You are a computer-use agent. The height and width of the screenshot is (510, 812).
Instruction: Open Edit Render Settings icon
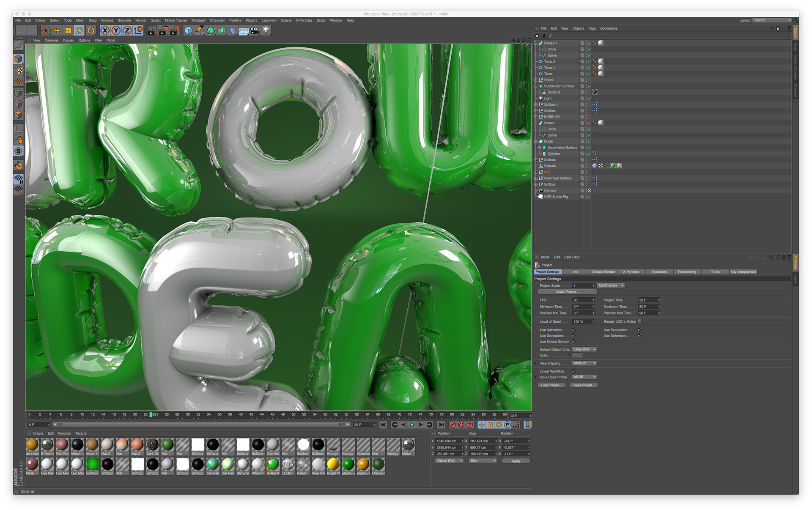[x=174, y=30]
